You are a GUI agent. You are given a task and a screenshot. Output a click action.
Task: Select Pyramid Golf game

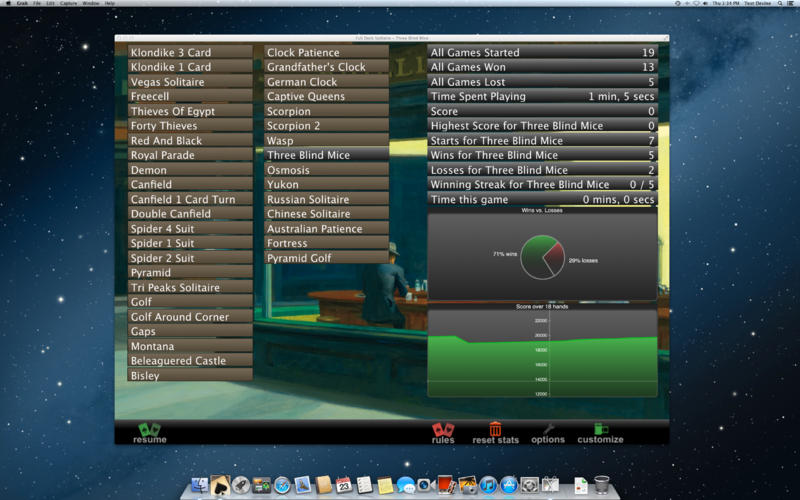326,258
